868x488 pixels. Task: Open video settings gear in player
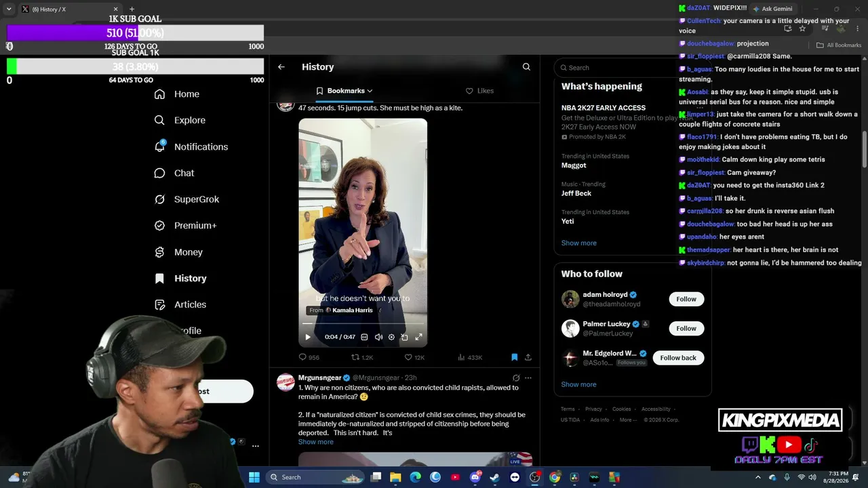391,337
